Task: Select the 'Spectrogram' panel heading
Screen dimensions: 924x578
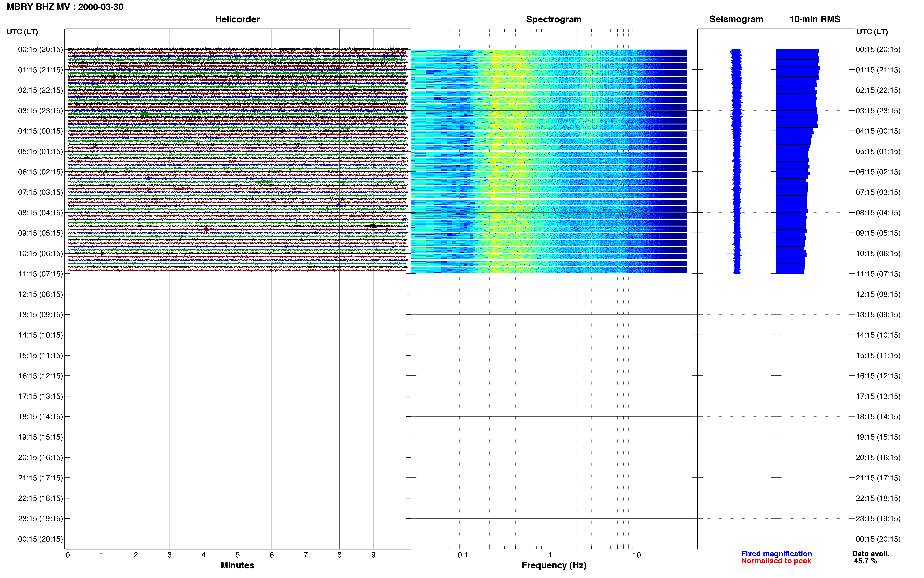Action: coord(554,19)
